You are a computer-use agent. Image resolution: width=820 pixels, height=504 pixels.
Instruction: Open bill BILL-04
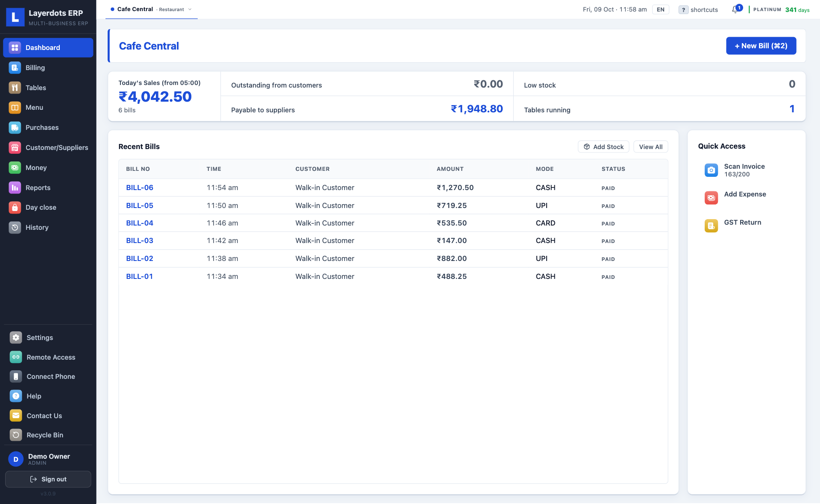point(140,223)
